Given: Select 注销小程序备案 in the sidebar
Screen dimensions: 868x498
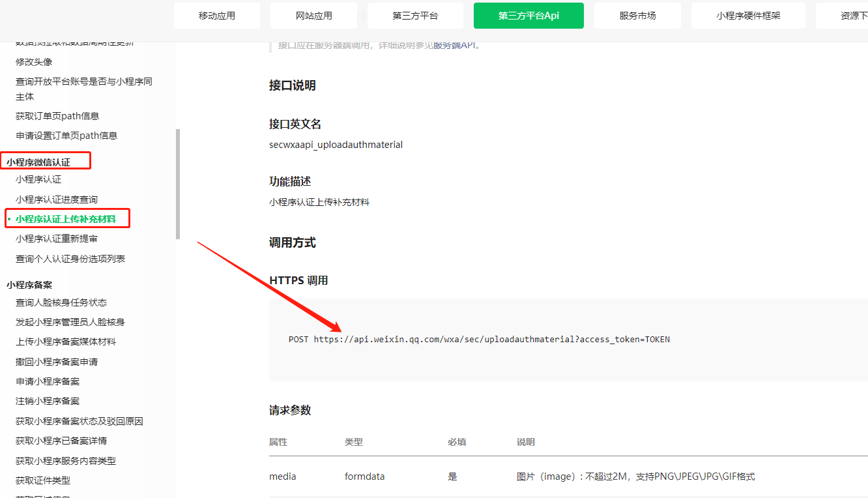Looking at the screenshot, I should [48, 401].
